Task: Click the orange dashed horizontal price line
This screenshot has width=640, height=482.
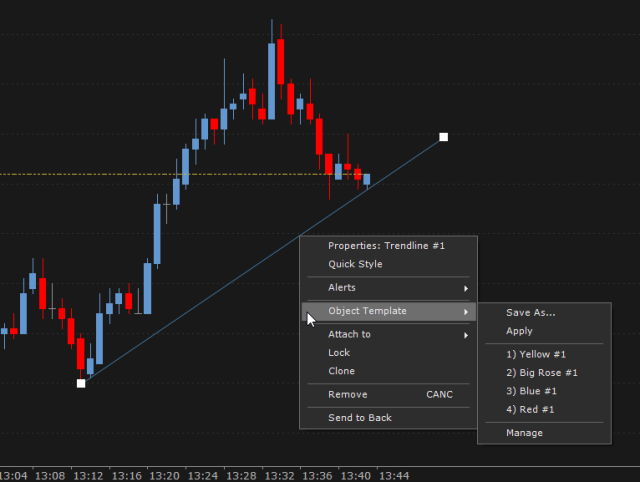Action: click(100, 175)
